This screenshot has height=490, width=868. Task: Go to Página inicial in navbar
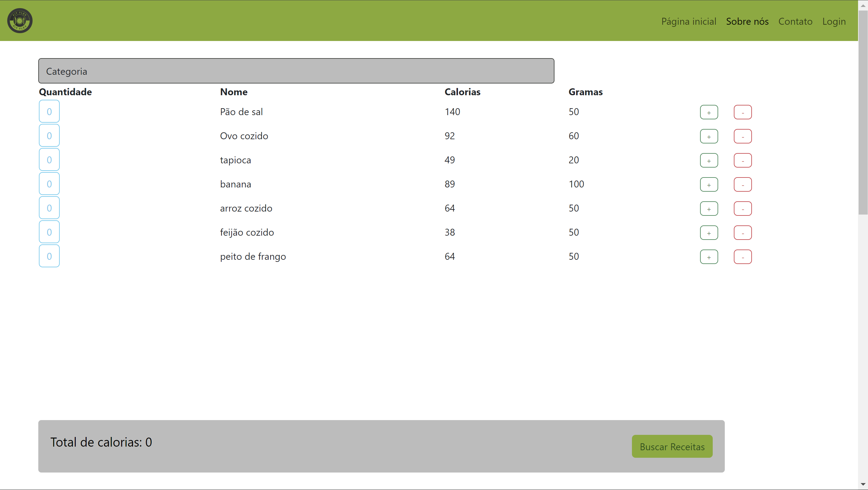(x=688, y=21)
